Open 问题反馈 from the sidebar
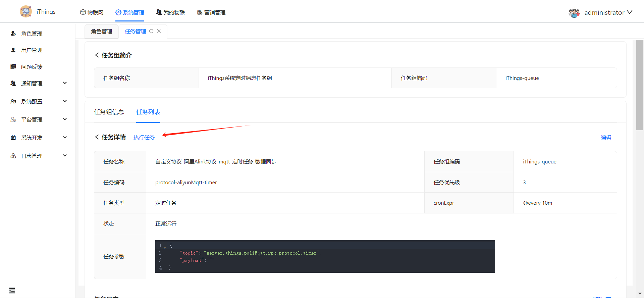 point(32,67)
